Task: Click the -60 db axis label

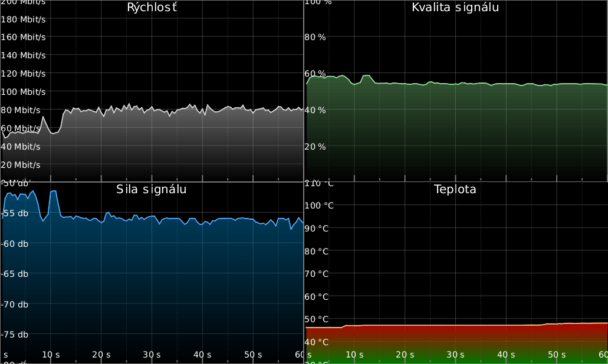Action: pyautogui.click(x=15, y=244)
